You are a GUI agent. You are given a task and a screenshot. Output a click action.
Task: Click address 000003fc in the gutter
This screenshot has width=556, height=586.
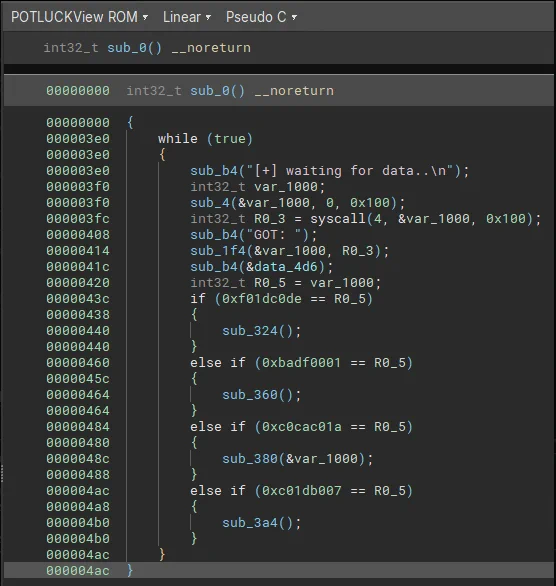[78, 219]
